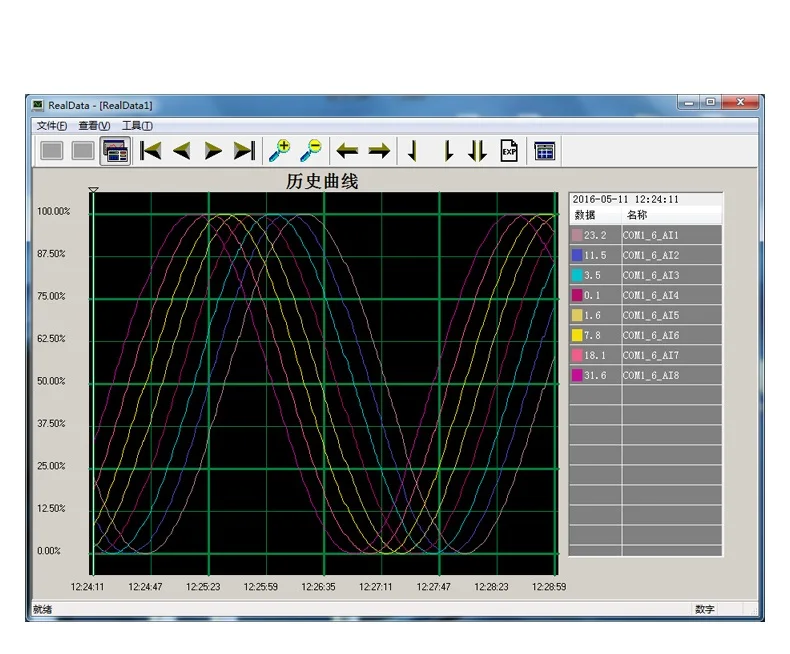Screen dimensions: 790x654
Task: Click the yellow previous page arrow
Action: click(x=182, y=151)
